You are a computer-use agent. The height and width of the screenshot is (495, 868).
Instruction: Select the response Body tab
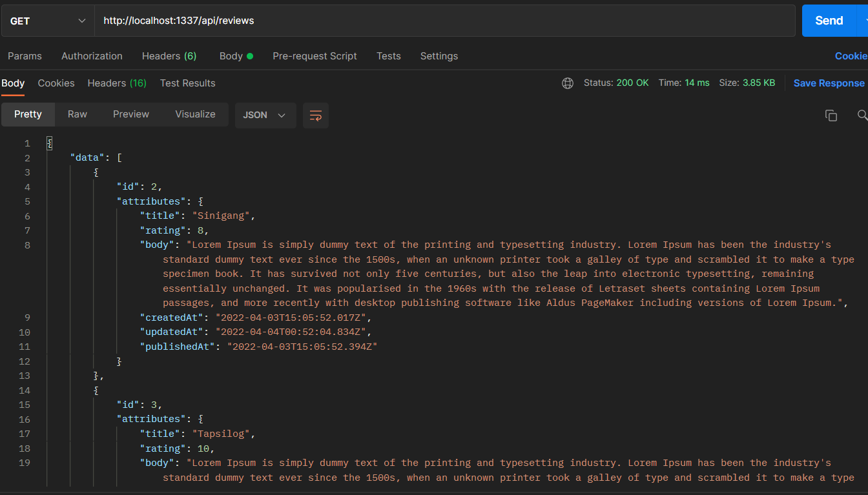[13, 83]
